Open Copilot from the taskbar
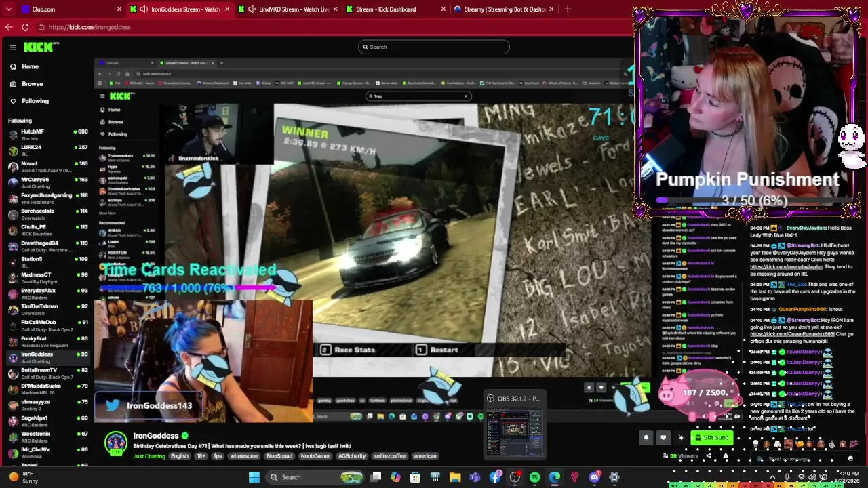Viewport: 868px width, 488px height. [396, 477]
